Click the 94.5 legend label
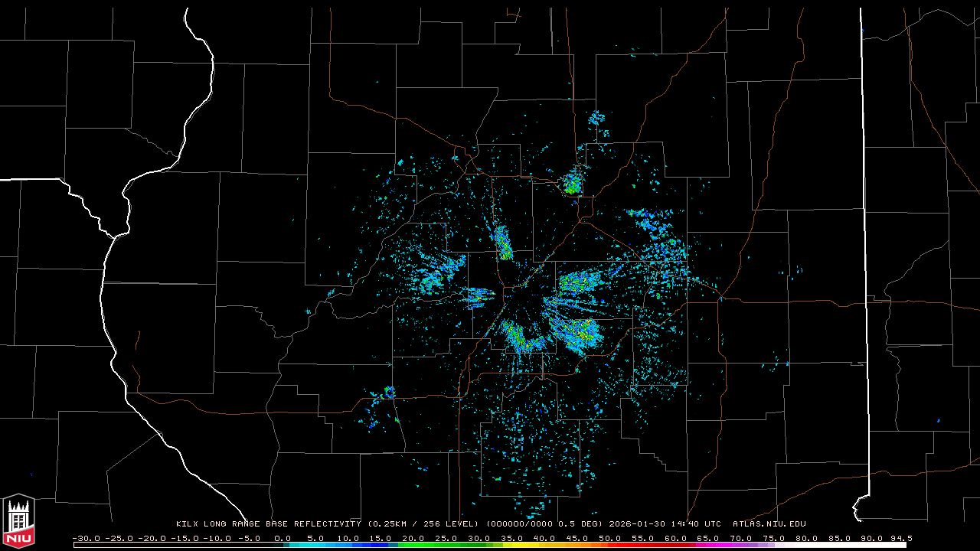Viewport: 980px width, 551px height. tap(900, 538)
